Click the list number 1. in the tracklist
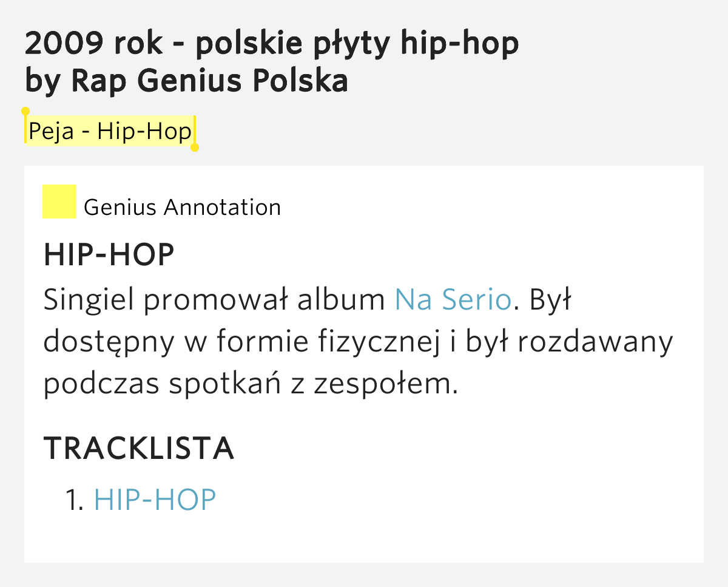The width and height of the screenshot is (728, 587). [75, 500]
